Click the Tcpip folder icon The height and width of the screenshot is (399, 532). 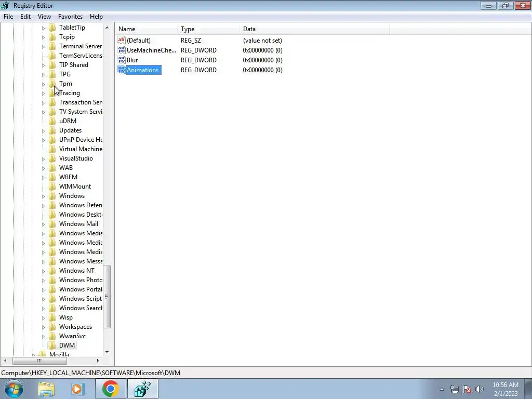[x=52, y=37]
